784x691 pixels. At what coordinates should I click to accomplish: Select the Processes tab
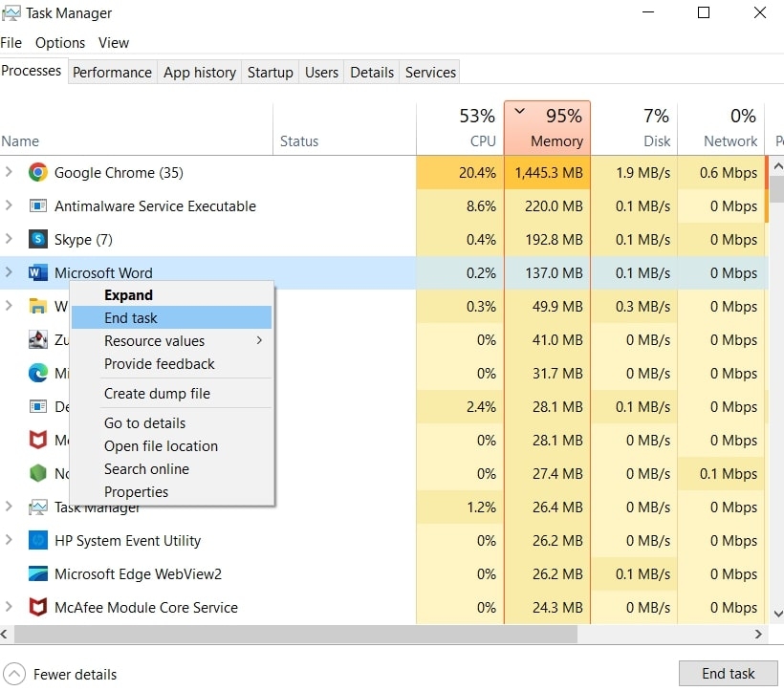(x=32, y=71)
